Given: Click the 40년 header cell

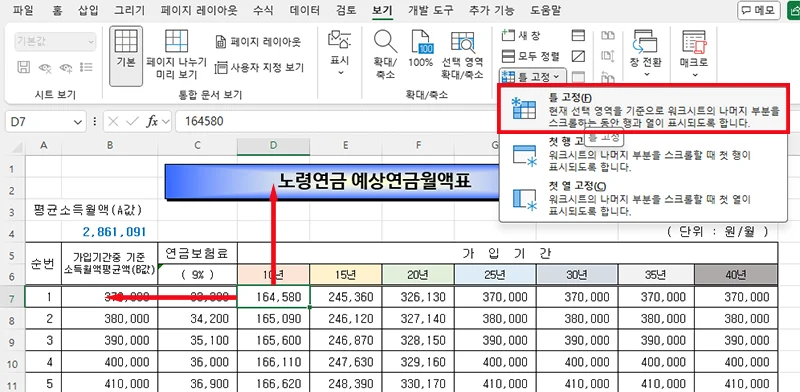Looking at the screenshot, I should point(736,275).
